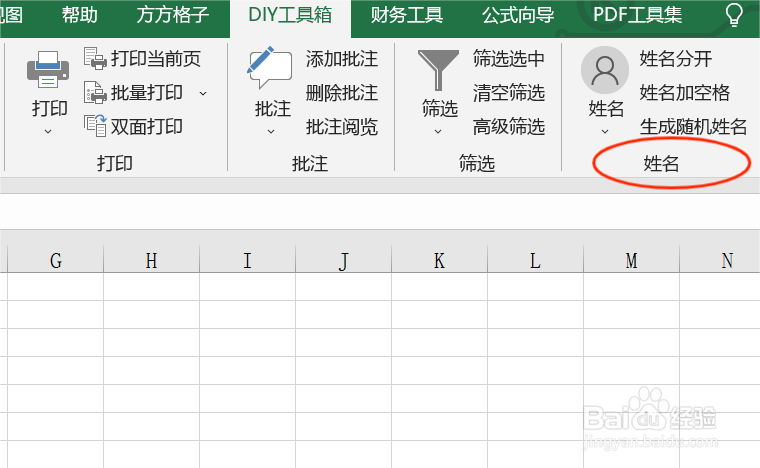The image size is (760, 468).
Task: Click the Double-sided Print icon
Action: (95, 126)
